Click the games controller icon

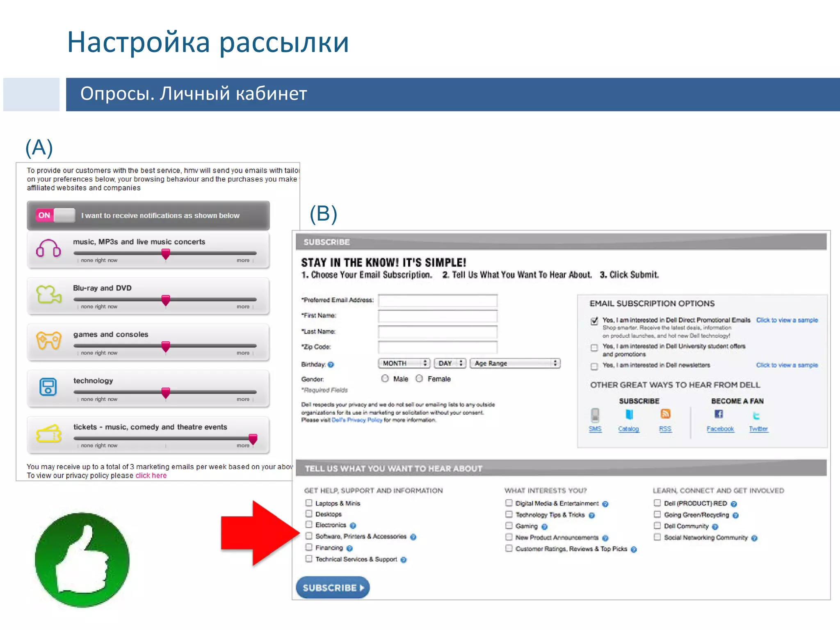pyautogui.click(x=49, y=340)
